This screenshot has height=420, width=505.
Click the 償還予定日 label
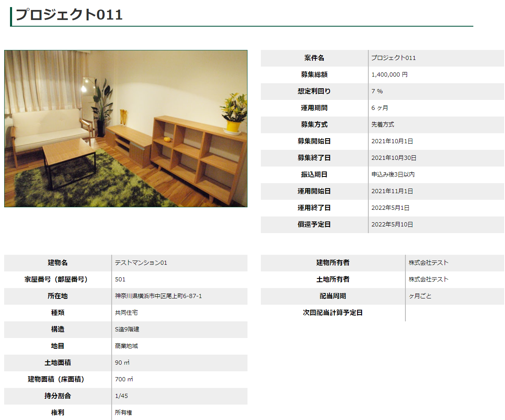[314, 224]
